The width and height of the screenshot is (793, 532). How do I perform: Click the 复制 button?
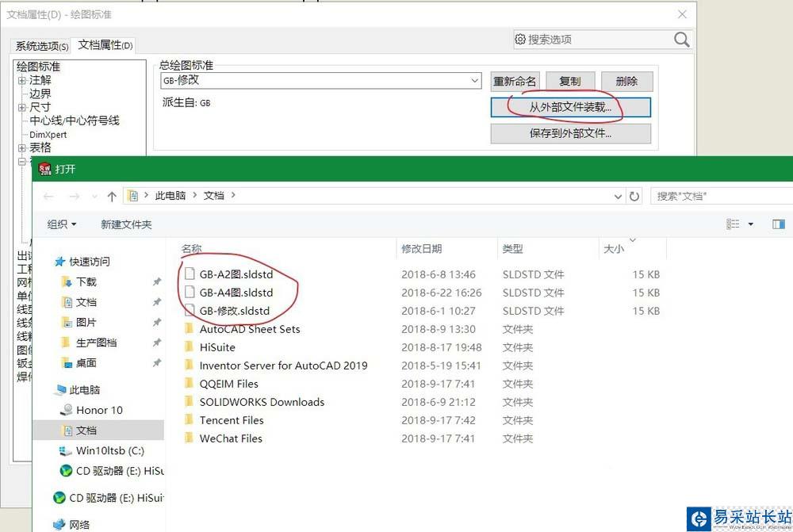(x=570, y=82)
